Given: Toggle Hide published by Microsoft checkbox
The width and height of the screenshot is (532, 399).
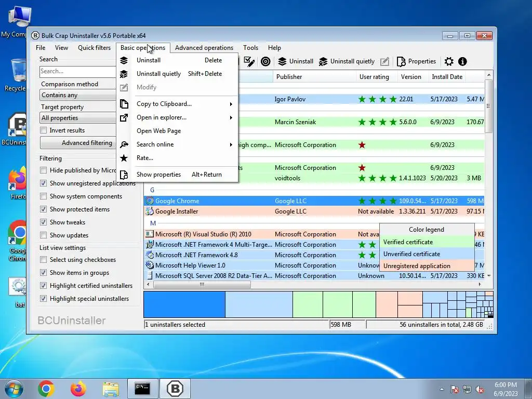Looking at the screenshot, I should pos(44,170).
